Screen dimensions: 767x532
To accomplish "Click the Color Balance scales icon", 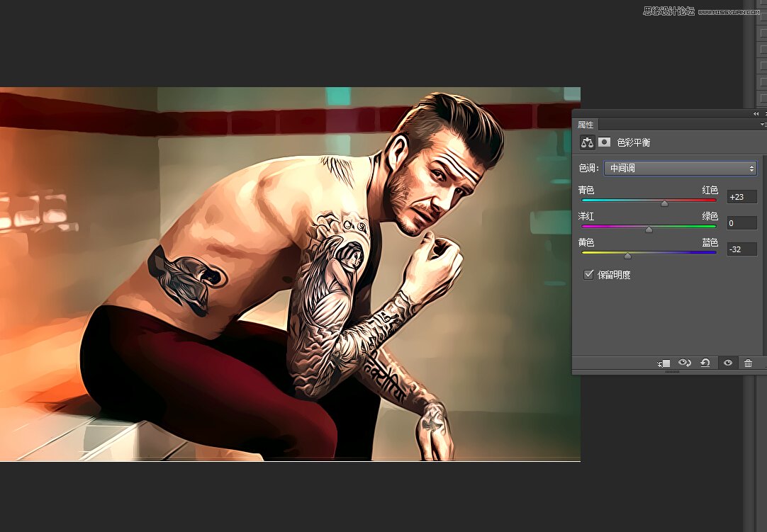I will [587, 142].
